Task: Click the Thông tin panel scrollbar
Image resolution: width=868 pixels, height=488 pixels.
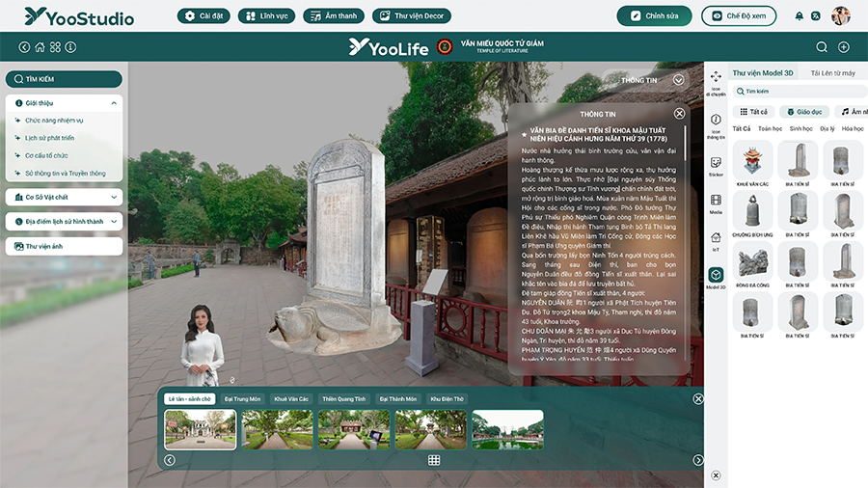Action: (x=686, y=144)
